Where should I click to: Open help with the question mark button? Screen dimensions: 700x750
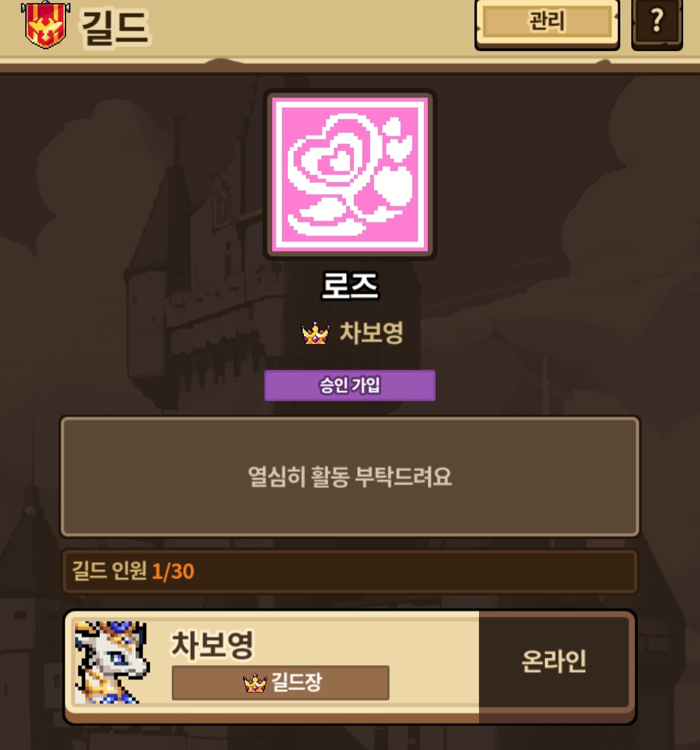tap(657, 23)
